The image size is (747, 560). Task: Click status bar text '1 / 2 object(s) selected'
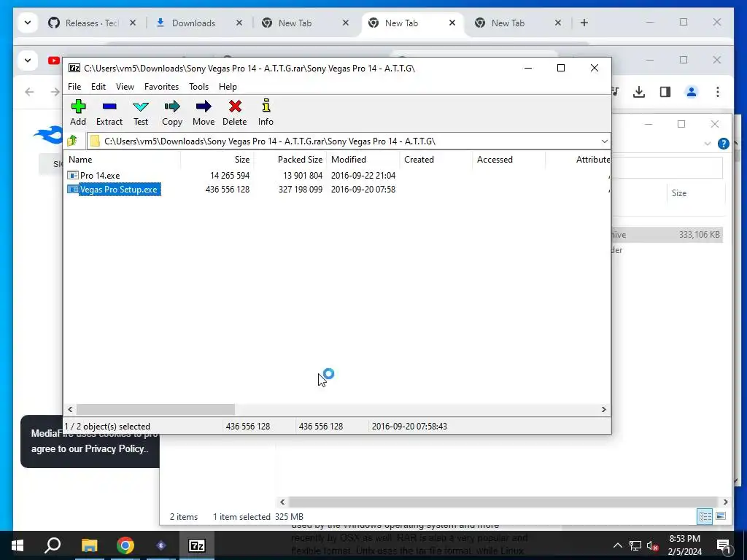[107, 426]
